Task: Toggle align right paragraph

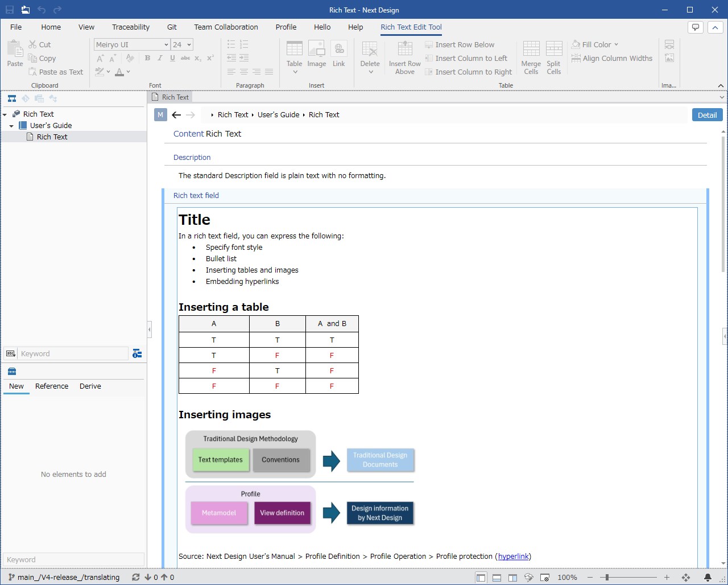Action: pyautogui.click(x=257, y=72)
